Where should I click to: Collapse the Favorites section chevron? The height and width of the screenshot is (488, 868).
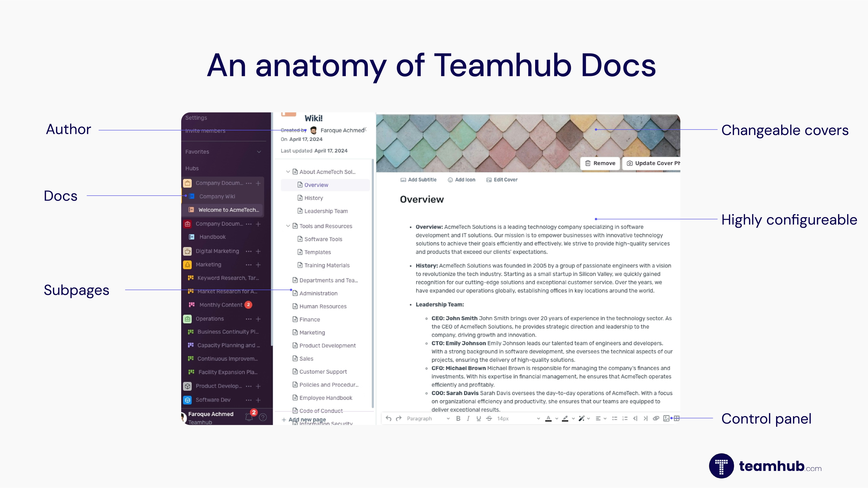coord(259,152)
